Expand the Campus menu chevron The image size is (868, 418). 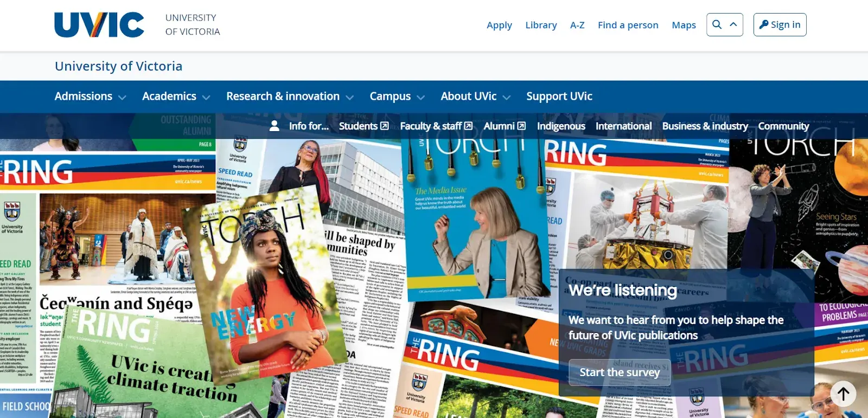(420, 98)
